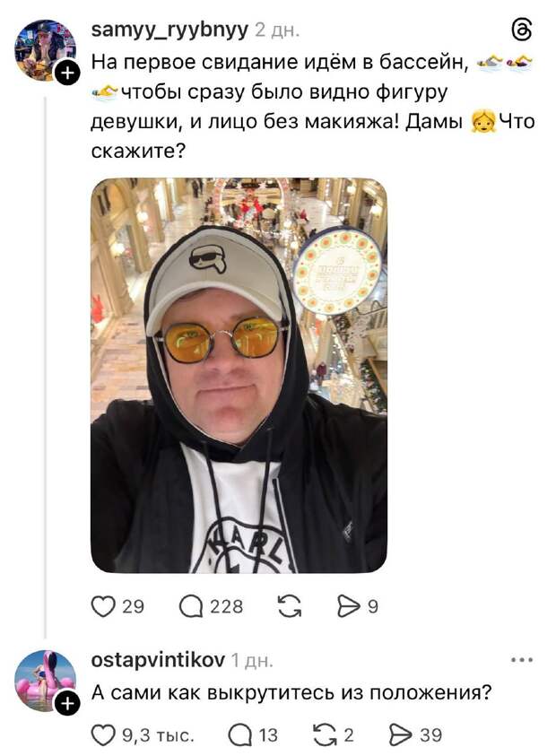Open ostapvintikov's profile via the username
This screenshot has width=556, height=756.
coord(158,659)
